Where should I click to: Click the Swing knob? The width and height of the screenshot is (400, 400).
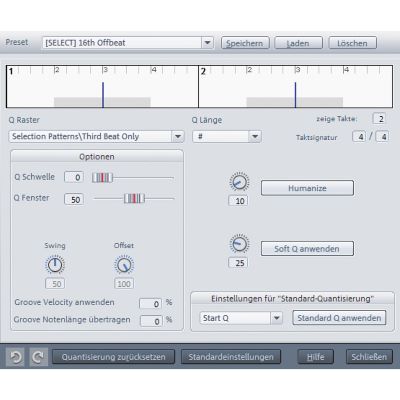click(x=55, y=265)
